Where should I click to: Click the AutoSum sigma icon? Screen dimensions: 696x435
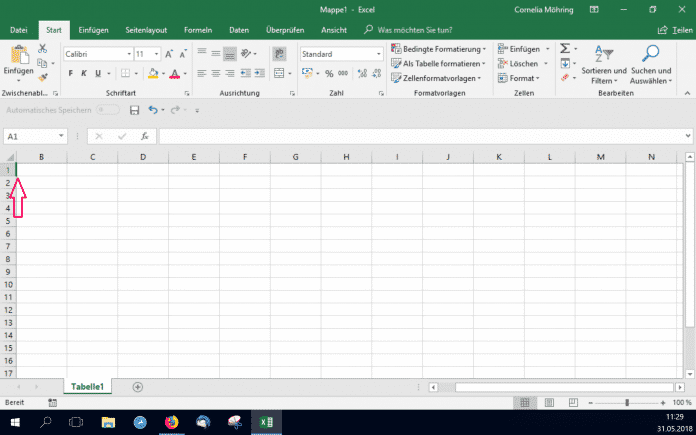coord(564,48)
